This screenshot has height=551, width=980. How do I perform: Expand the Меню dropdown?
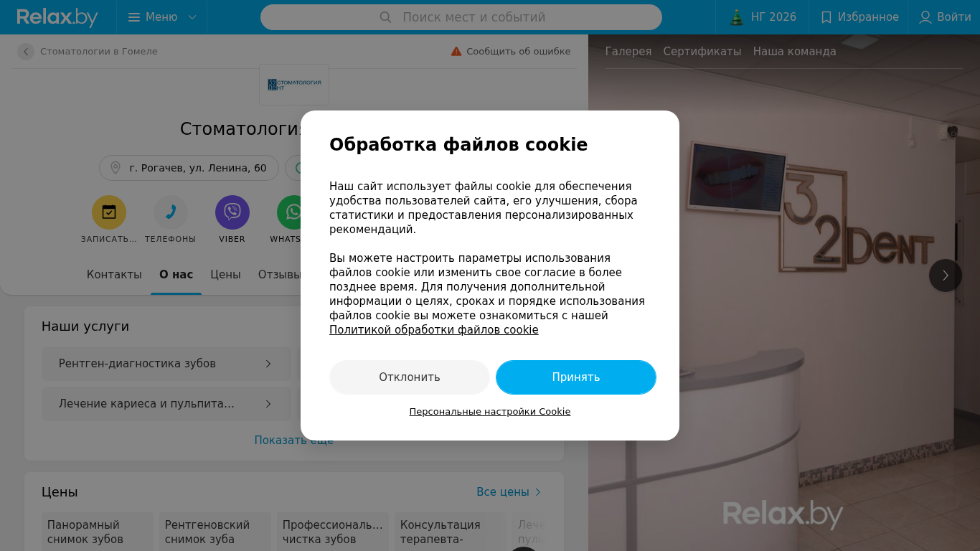pos(162,17)
